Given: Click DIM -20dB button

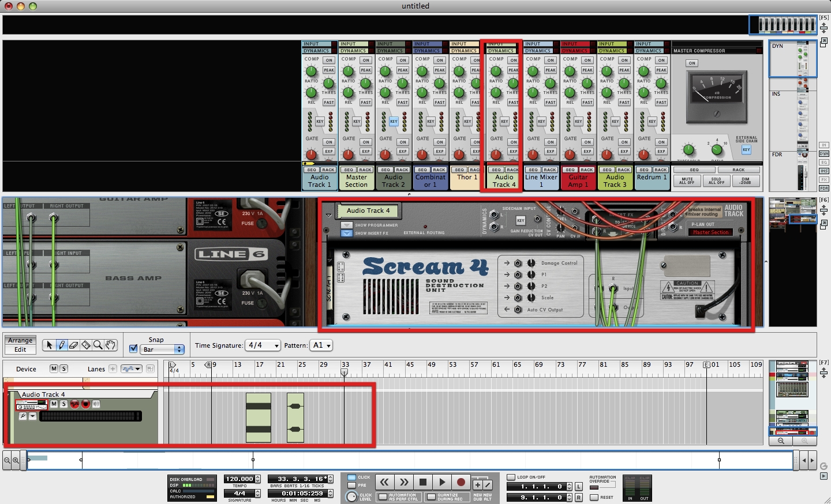Looking at the screenshot, I should point(746,181).
